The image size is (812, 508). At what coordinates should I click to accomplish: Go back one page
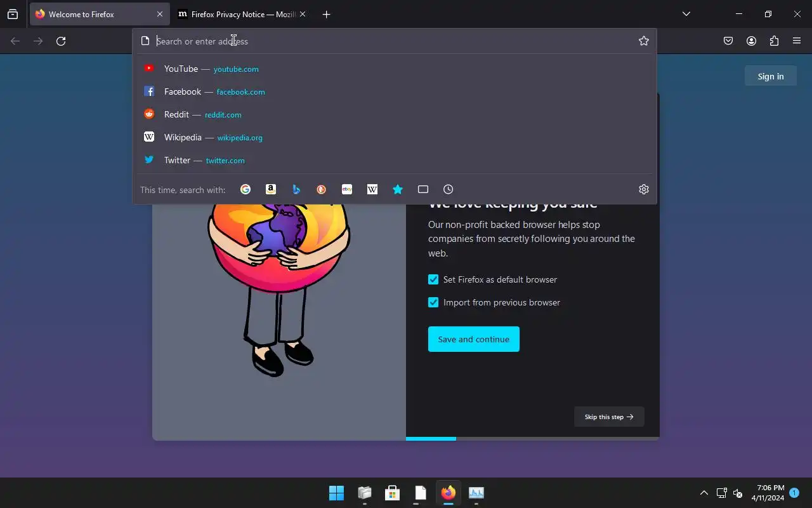click(x=15, y=41)
